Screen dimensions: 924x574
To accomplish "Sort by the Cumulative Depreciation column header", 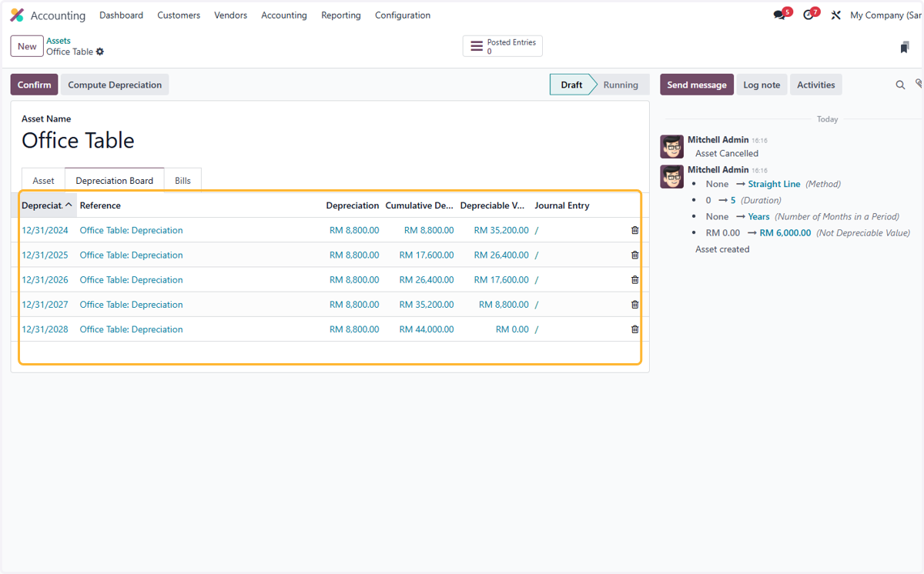I will pos(420,205).
